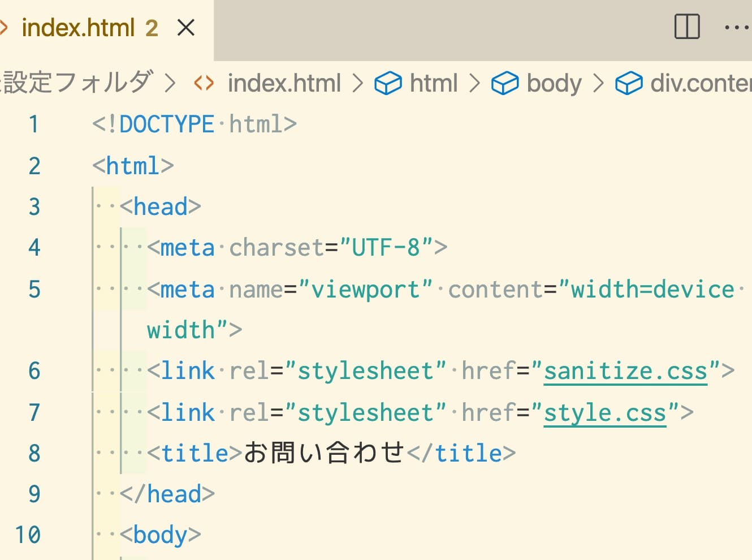
Task: Click line number 3 in the gutter
Action: pyautogui.click(x=34, y=207)
